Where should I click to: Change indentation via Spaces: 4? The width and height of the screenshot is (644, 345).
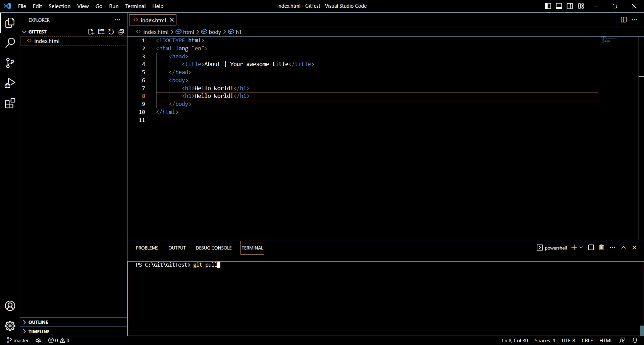(x=545, y=340)
